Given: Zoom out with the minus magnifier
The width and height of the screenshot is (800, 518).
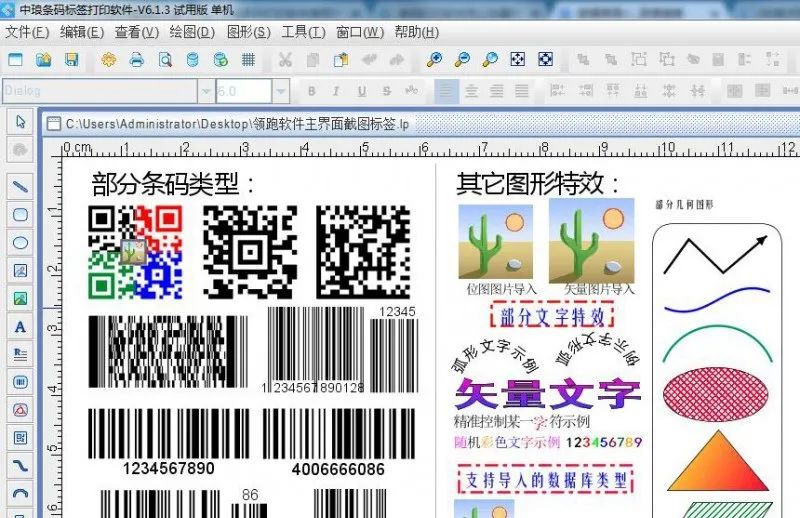Looking at the screenshot, I should (462, 60).
